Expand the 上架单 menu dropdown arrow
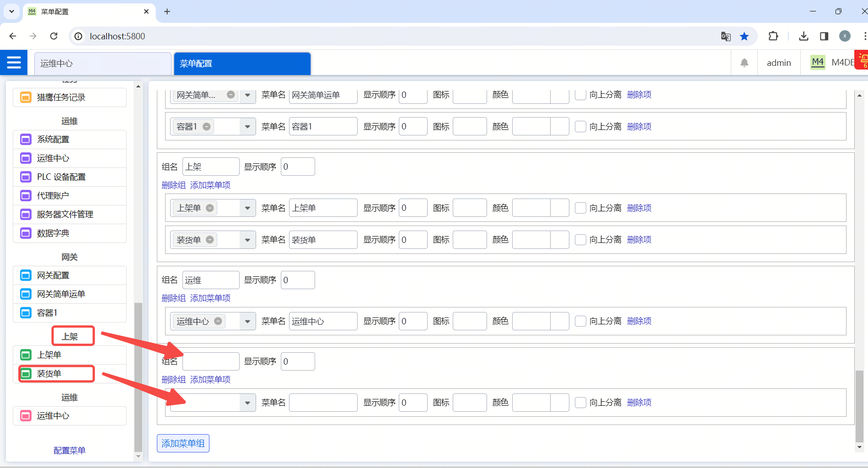Image resolution: width=868 pixels, height=468 pixels. click(247, 208)
